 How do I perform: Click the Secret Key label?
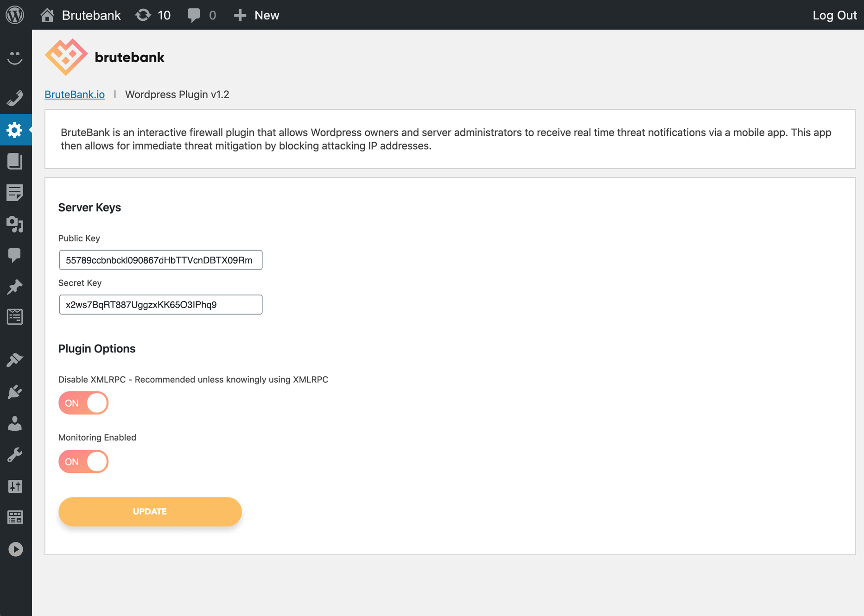pyautogui.click(x=80, y=283)
